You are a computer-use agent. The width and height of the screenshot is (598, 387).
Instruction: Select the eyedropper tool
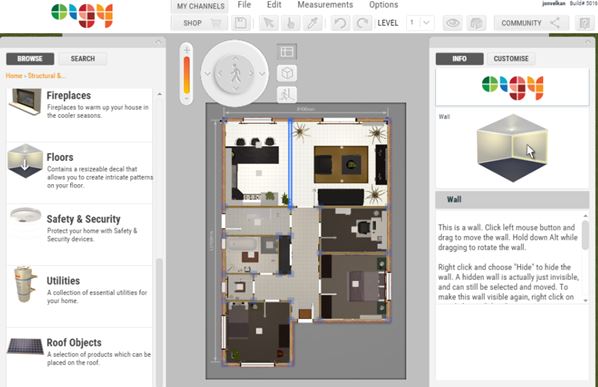pos(313,23)
